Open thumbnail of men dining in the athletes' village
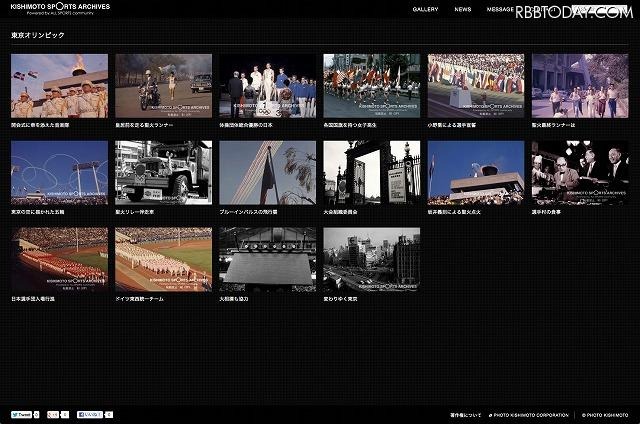 (580, 173)
